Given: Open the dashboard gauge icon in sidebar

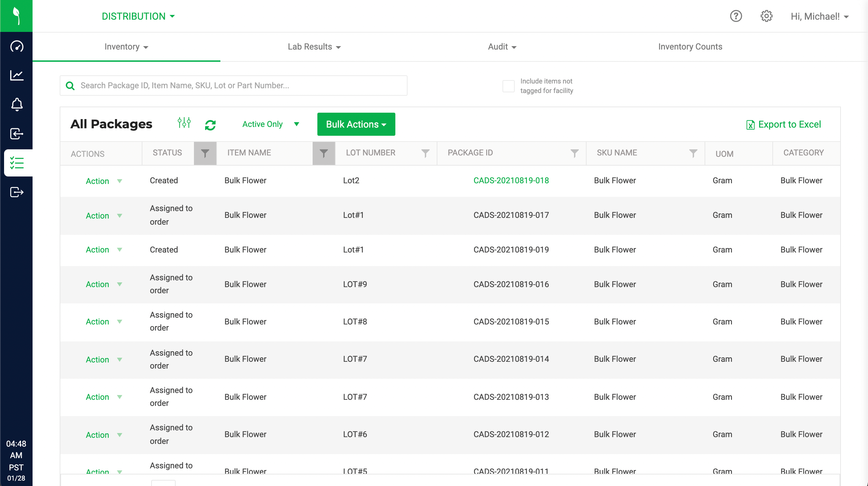Looking at the screenshot, I should tap(17, 46).
